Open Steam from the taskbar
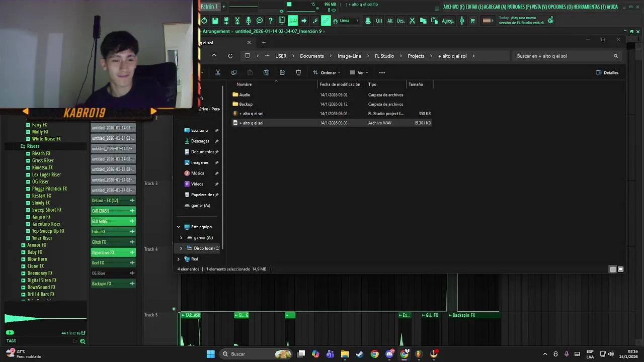644x362 pixels. tap(360, 354)
